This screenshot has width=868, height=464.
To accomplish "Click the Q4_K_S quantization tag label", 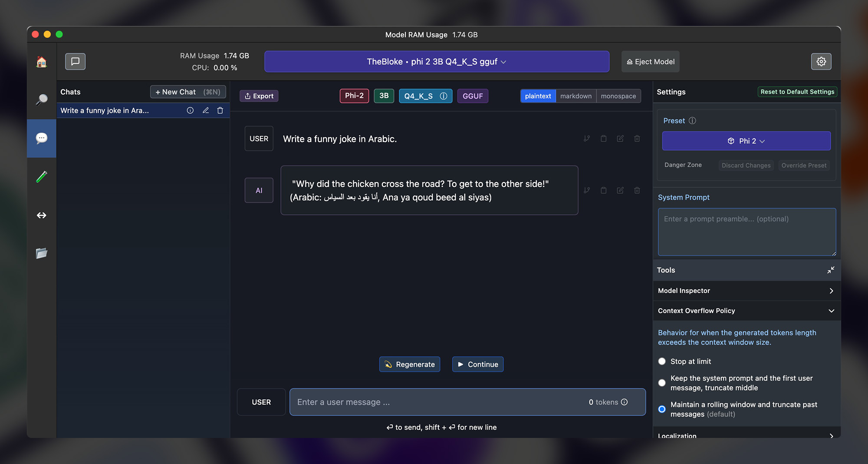I will point(418,96).
